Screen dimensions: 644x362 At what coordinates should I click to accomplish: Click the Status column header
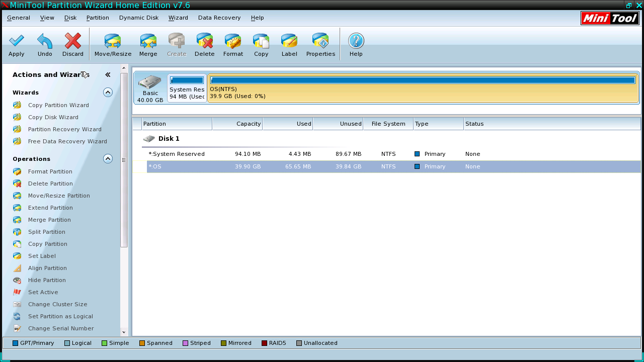(552, 124)
